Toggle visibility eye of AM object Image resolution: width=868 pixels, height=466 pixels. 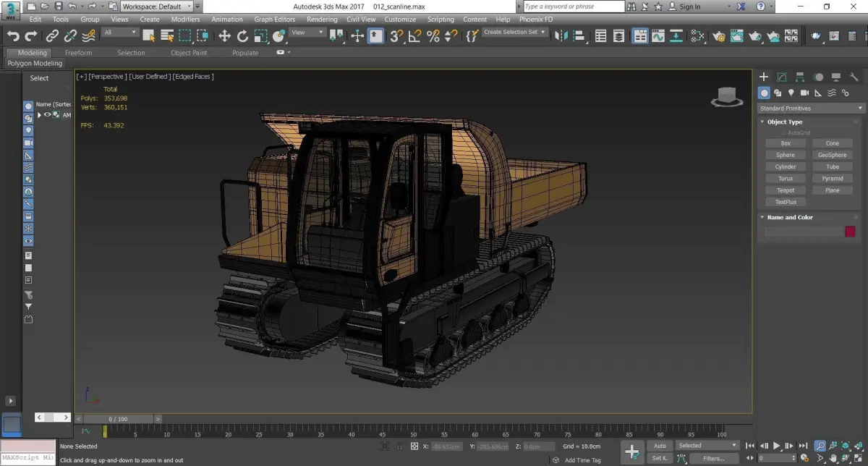(x=48, y=114)
